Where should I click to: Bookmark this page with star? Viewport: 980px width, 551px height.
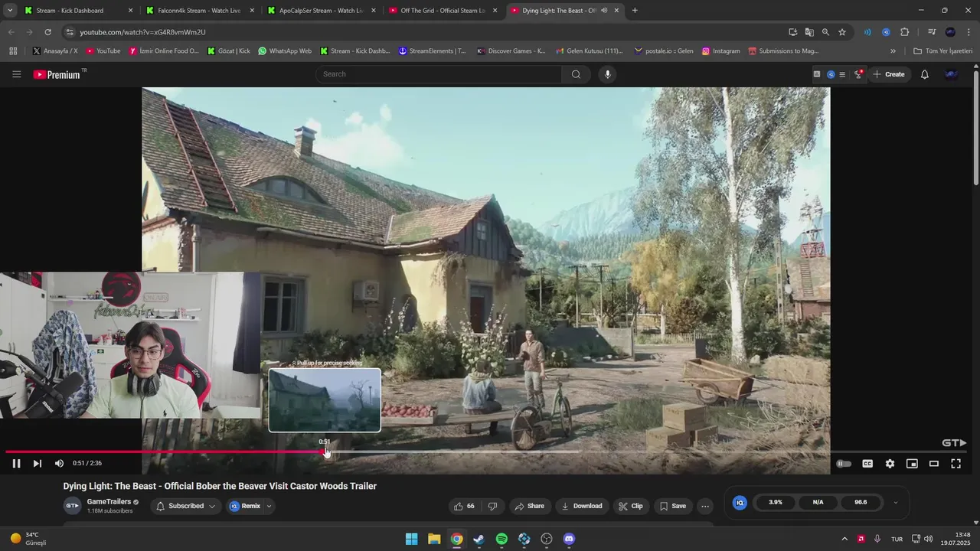(842, 32)
